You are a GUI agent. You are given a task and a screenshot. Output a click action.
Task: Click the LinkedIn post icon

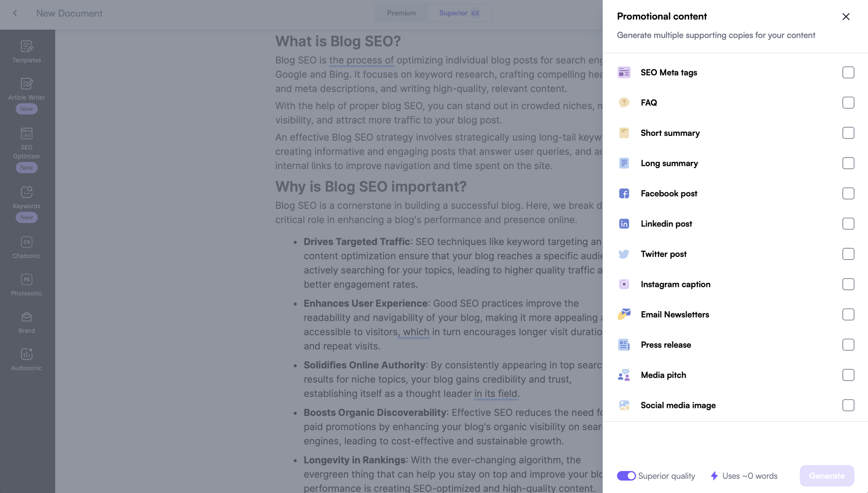tap(624, 223)
